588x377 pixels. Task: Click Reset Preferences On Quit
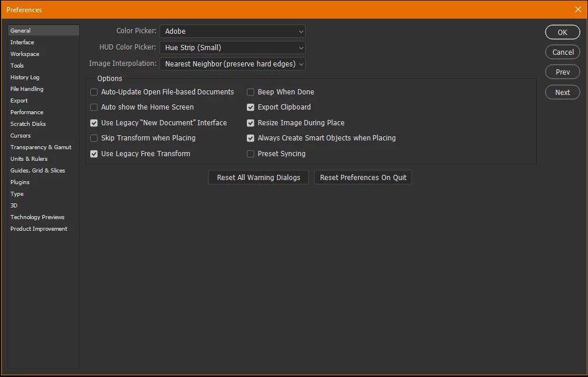click(x=363, y=177)
